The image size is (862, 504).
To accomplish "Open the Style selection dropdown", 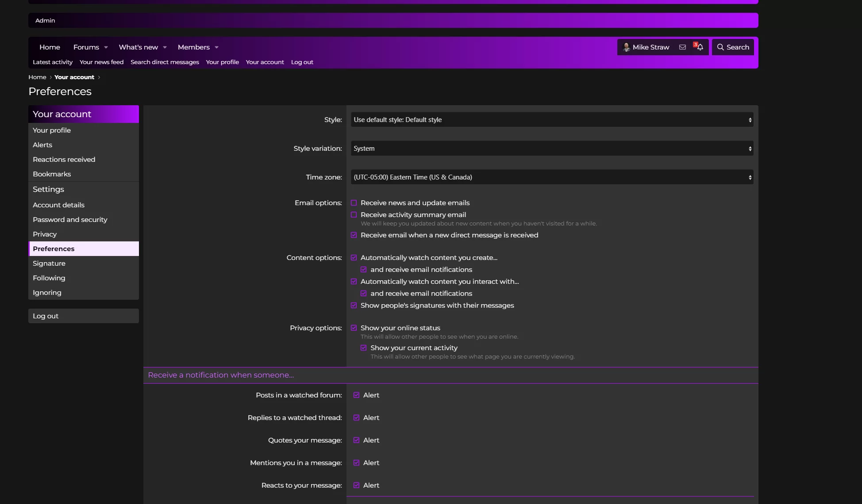I will click(552, 120).
